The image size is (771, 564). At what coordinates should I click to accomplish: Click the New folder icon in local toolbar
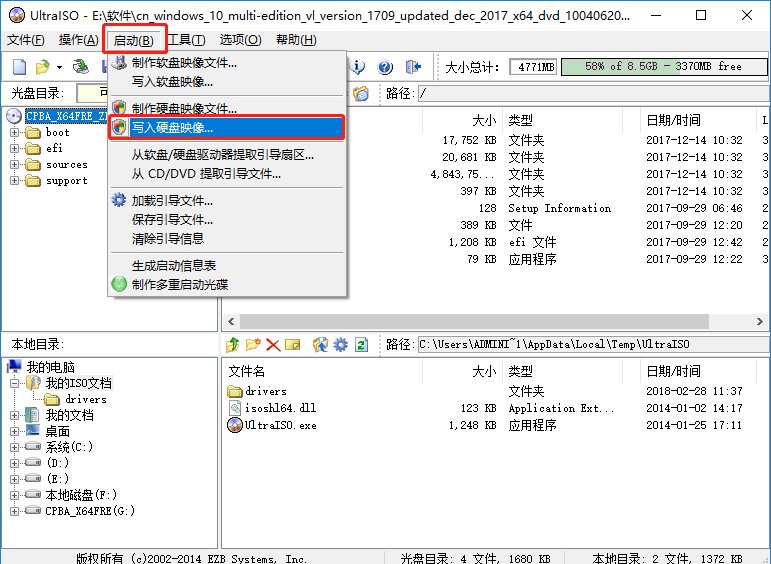click(253, 345)
